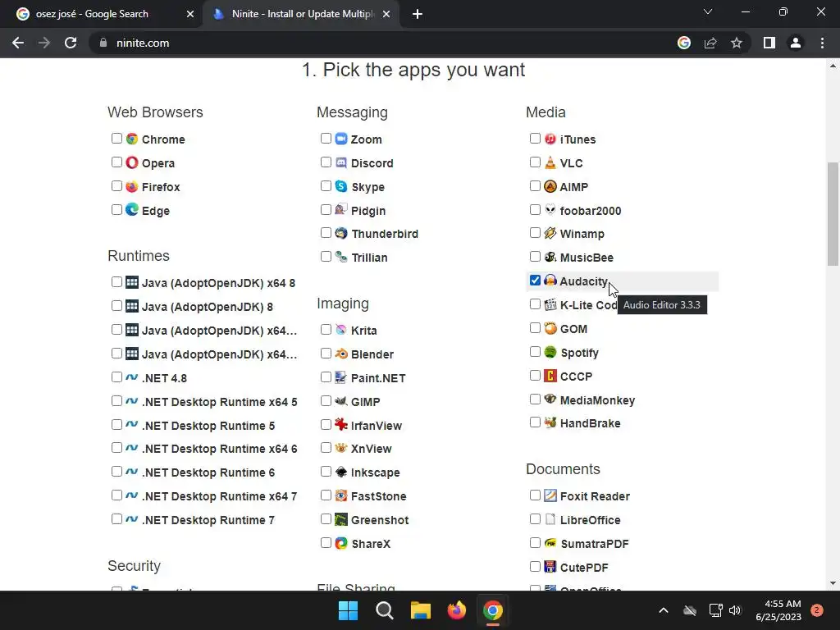Enable the Discord checkbox
The height and width of the screenshot is (630, 840).
pos(326,162)
